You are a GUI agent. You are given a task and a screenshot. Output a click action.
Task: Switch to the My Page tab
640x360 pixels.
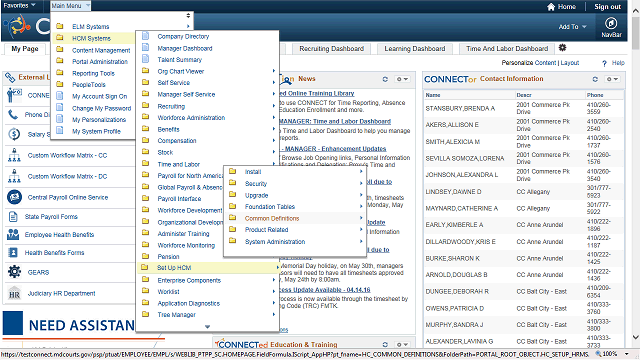click(25, 49)
